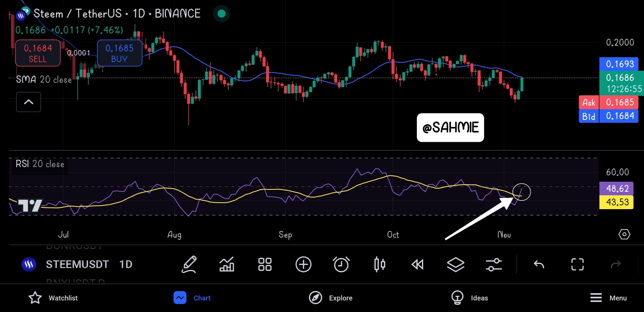
Task: Open the layers object tree icon
Action: coord(456,264)
